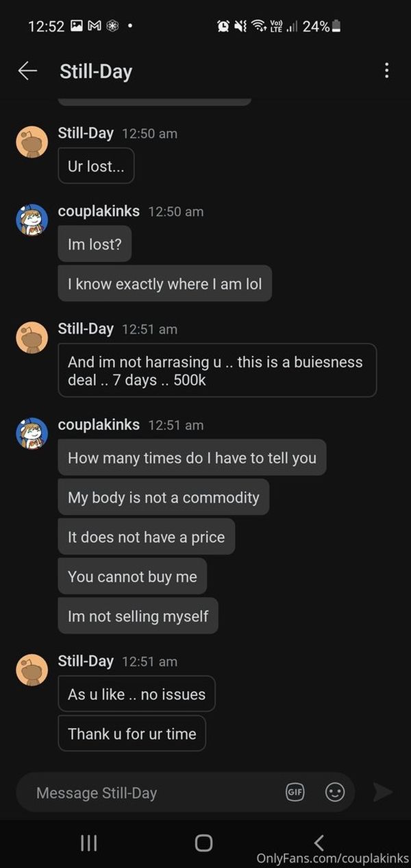
Task: Tap the send message arrow
Action: [382, 792]
